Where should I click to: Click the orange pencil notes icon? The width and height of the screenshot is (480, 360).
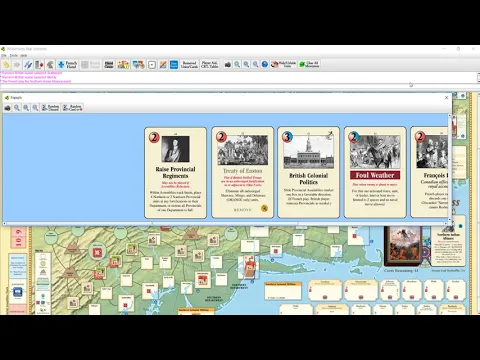163,64
